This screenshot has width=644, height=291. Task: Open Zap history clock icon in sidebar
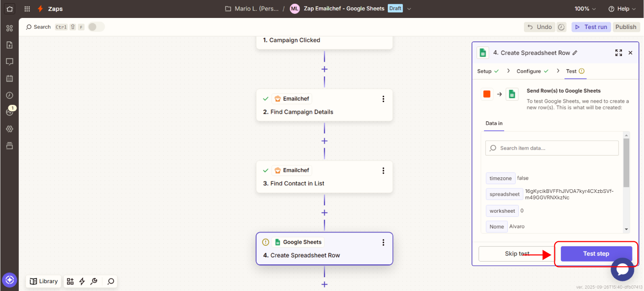tap(9, 95)
